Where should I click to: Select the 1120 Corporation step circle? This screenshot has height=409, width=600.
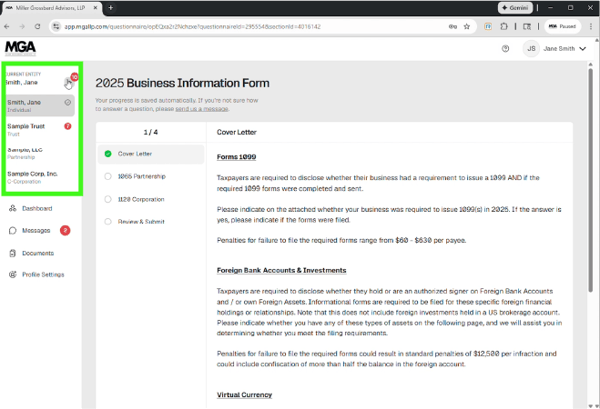point(107,198)
